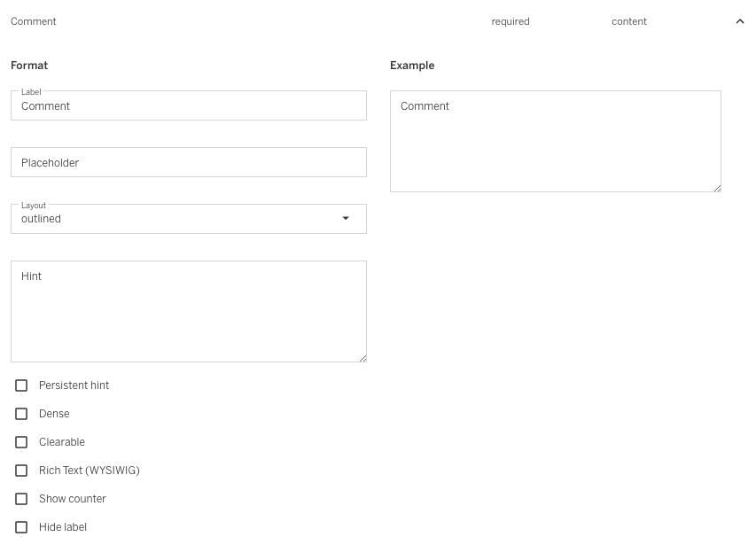Focus the Placeholder text field
Screen dimensions: 756x537
tap(188, 163)
